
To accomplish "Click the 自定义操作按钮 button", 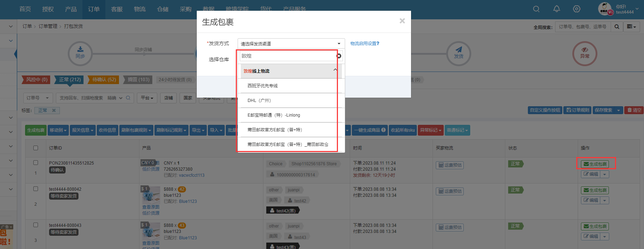I will point(545,110).
